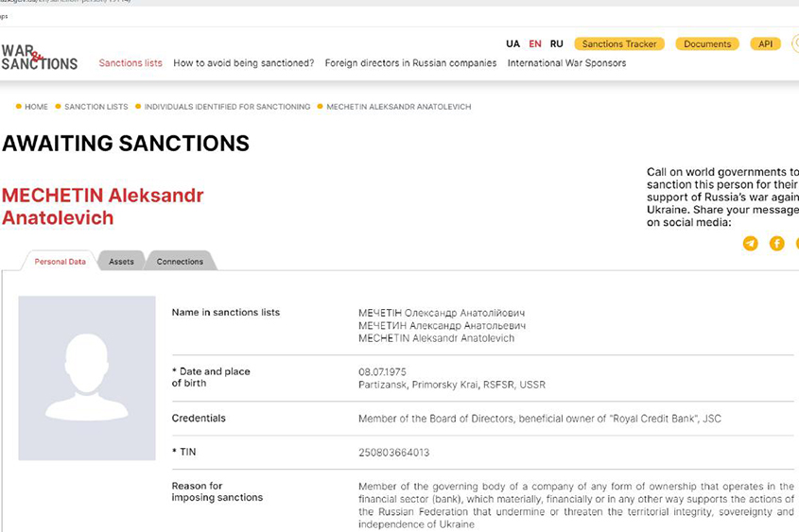Share via the Telegram icon

click(x=750, y=244)
